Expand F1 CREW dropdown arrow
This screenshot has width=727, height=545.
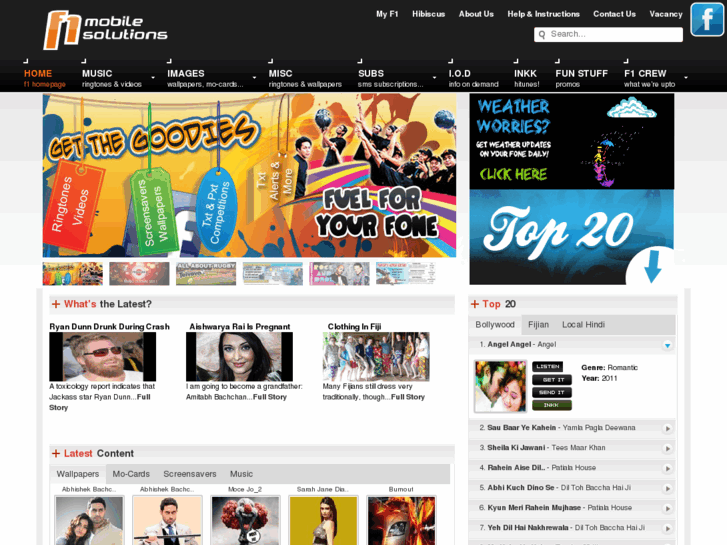pos(686,77)
